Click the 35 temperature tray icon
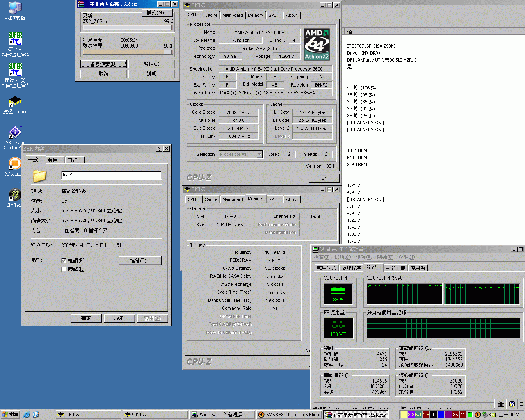This screenshot has height=420, width=525. pyautogui.click(x=455, y=415)
